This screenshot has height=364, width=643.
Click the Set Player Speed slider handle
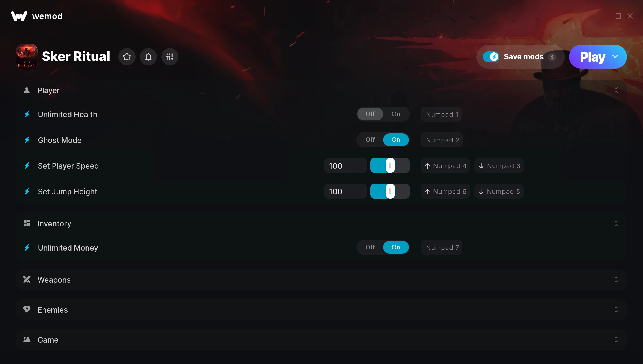(x=390, y=165)
